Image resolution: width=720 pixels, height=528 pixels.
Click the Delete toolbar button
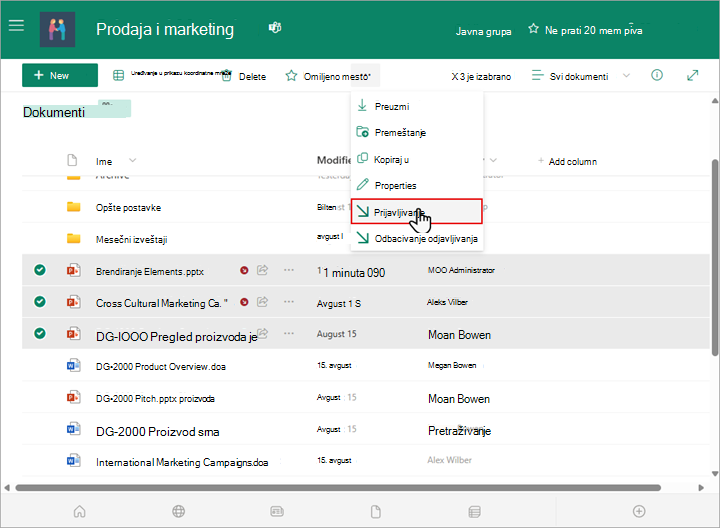tap(244, 77)
